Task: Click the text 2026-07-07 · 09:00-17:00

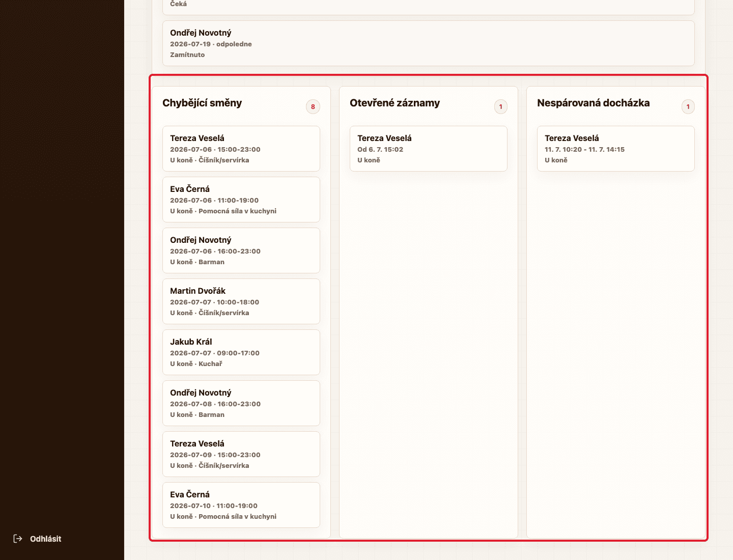Action: tap(215, 353)
